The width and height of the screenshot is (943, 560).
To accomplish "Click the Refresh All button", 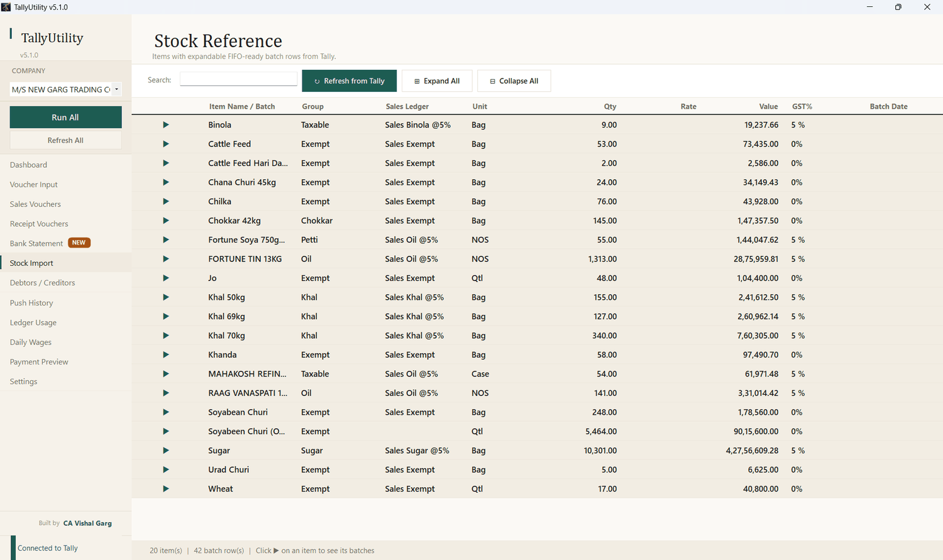I will 65,140.
